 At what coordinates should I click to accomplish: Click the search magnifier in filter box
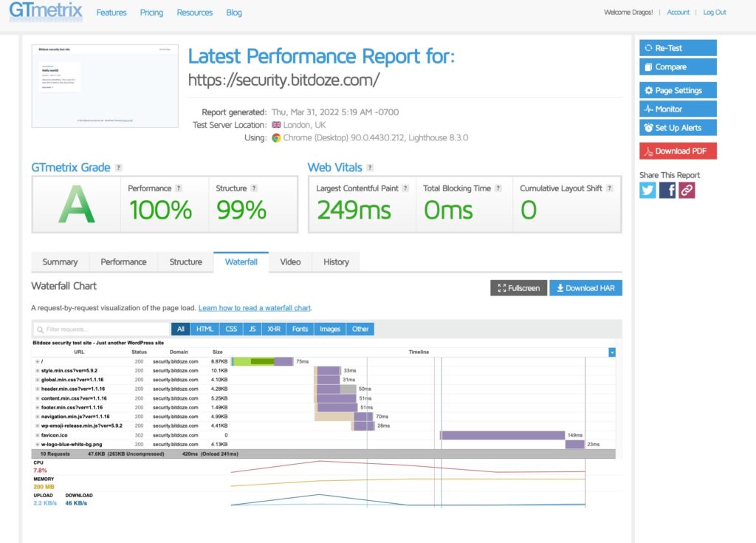(x=40, y=329)
